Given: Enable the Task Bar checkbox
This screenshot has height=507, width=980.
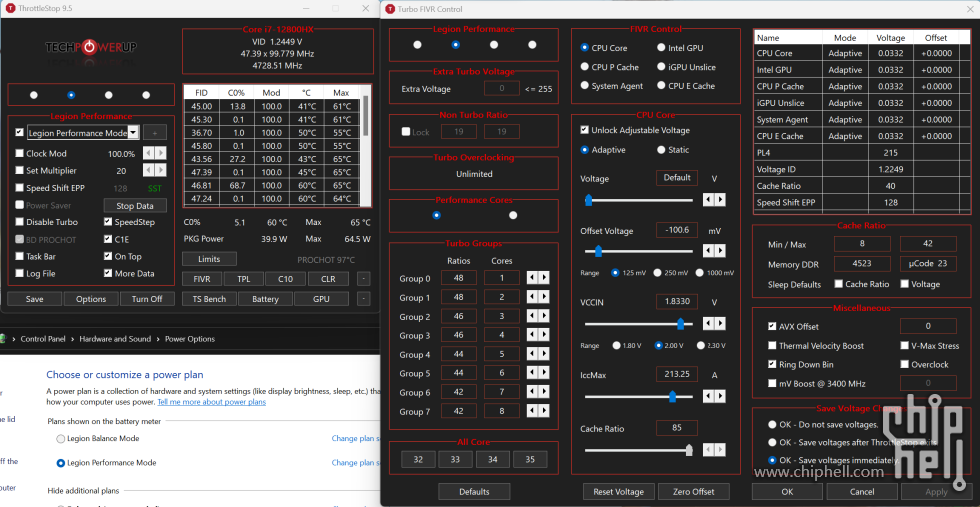Looking at the screenshot, I should click(x=19, y=256).
